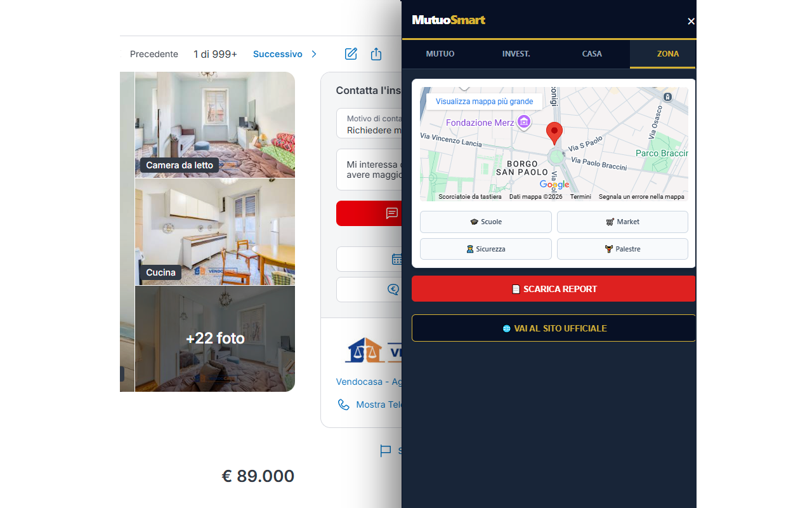The height and width of the screenshot is (508, 812).
Task: Click the flag report icon below the contact card
Action: click(385, 451)
